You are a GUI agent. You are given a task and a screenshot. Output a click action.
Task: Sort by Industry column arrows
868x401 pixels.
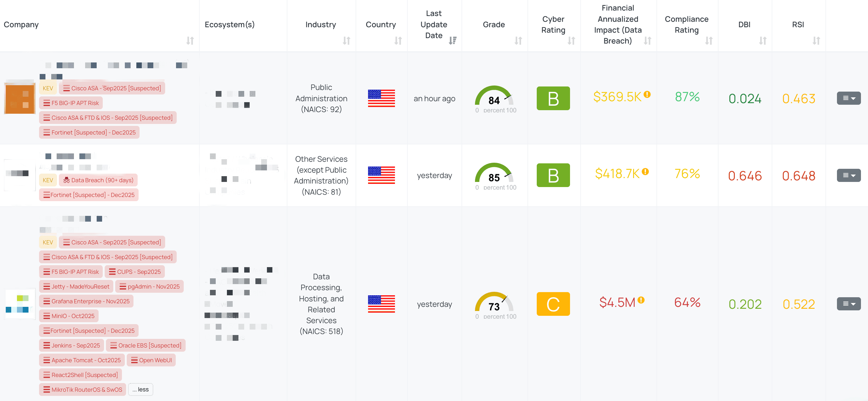tap(346, 41)
